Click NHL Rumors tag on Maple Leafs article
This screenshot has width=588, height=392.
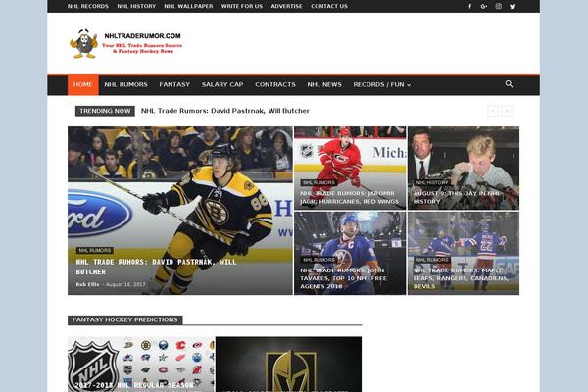pos(432,260)
